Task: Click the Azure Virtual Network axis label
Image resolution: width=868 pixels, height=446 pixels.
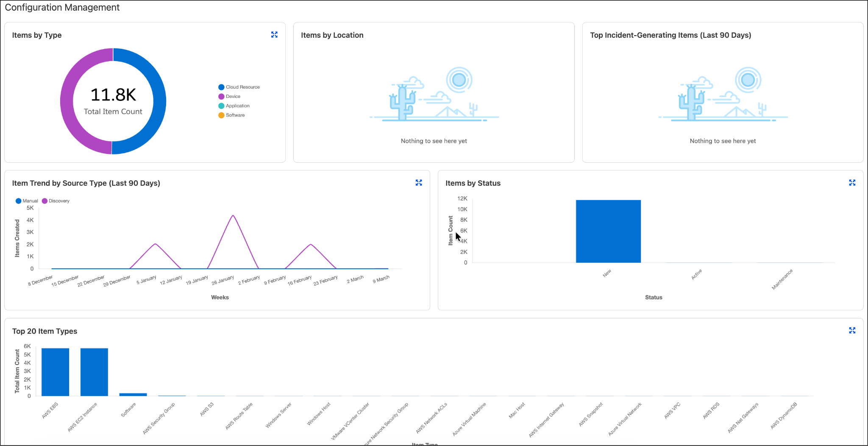Action: [625, 419]
